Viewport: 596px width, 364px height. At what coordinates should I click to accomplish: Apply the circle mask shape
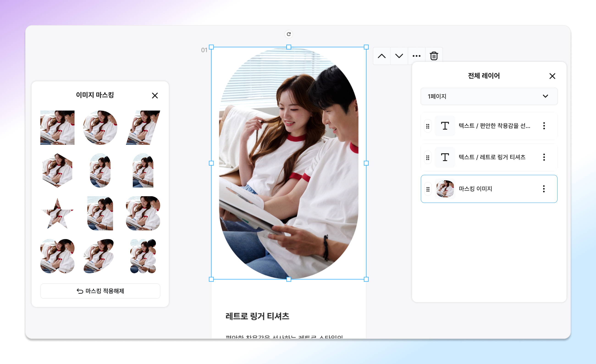[100, 128]
